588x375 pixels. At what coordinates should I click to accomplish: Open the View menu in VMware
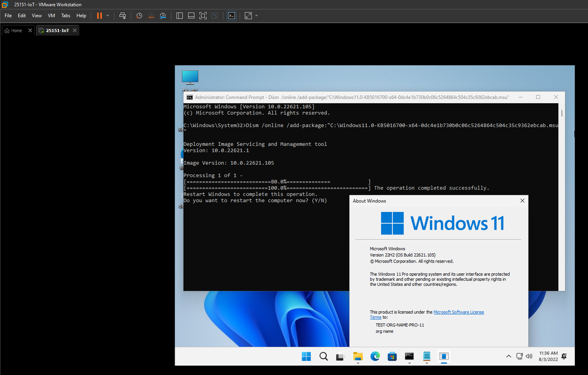pos(37,15)
